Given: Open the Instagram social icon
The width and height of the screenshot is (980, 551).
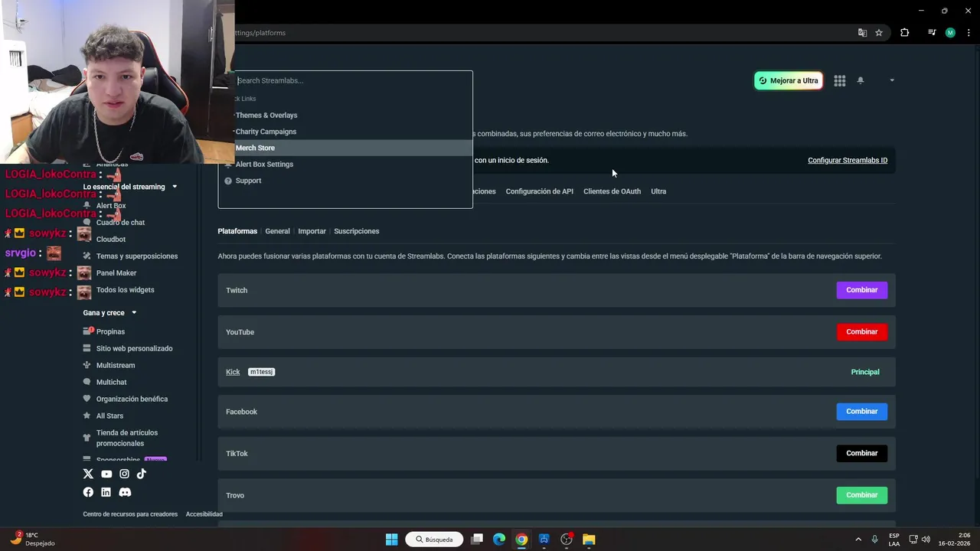Looking at the screenshot, I should point(124,474).
